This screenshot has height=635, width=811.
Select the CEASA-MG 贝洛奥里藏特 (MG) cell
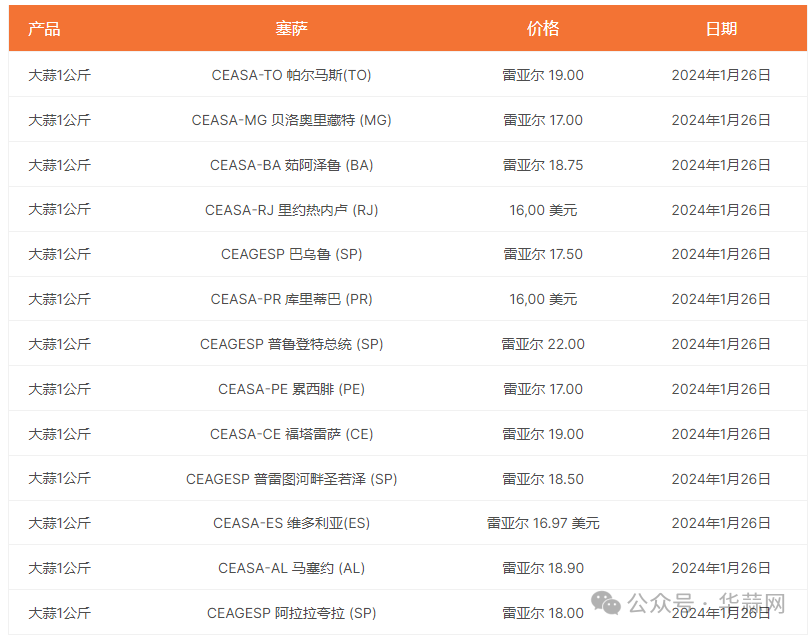pyautogui.click(x=291, y=120)
